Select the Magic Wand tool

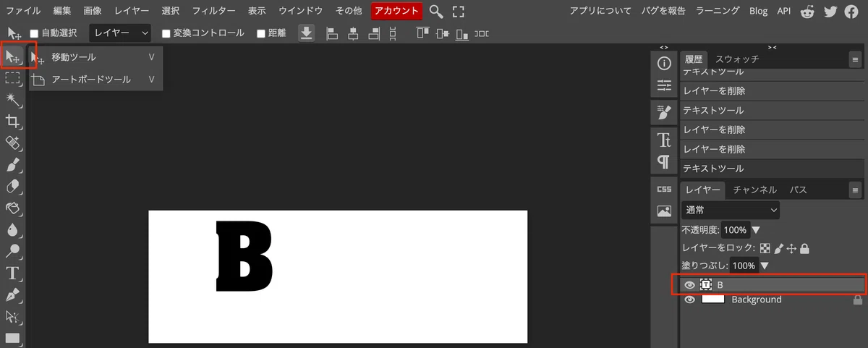coord(12,100)
